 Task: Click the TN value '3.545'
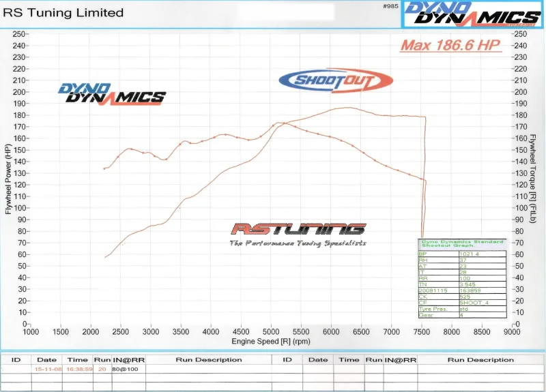pyautogui.click(x=468, y=284)
